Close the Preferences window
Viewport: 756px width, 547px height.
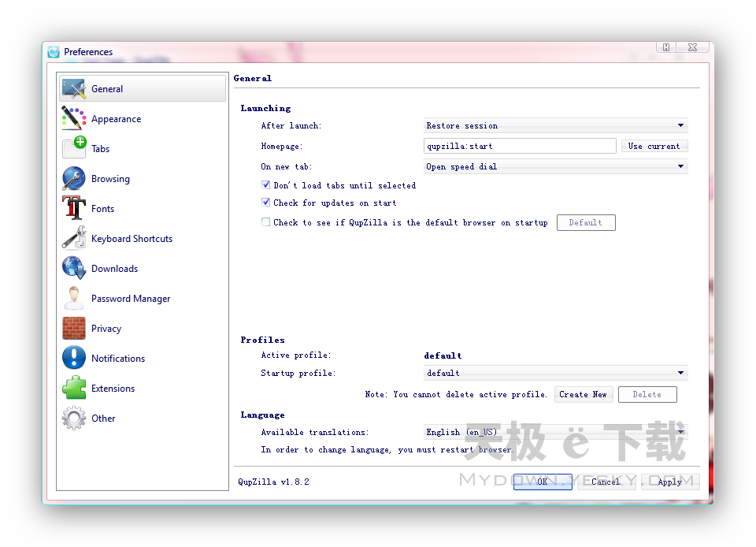pos(692,47)
